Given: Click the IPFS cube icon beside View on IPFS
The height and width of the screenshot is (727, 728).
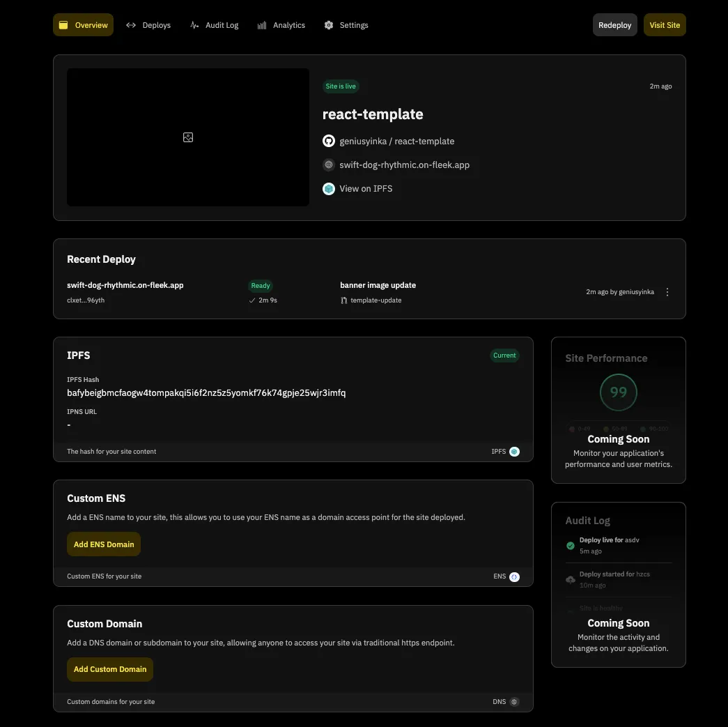Looking at the screenshot, I should coord(329,189).
